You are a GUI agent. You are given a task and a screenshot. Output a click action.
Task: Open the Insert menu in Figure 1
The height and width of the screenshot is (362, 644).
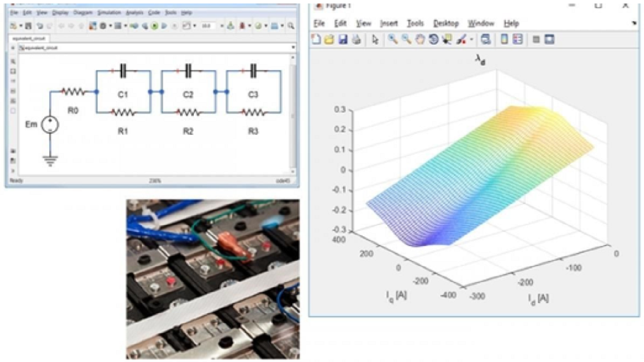coord(388,23)
